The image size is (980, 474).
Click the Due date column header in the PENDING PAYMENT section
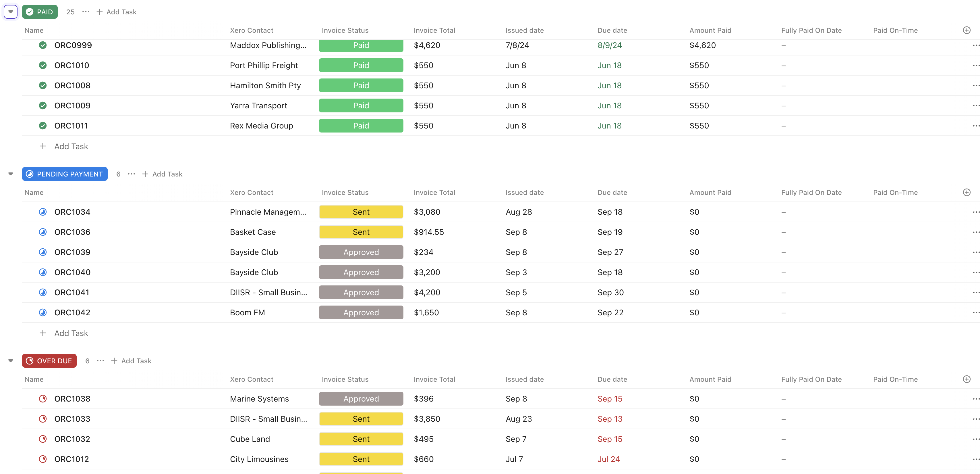[x=612, y=193]
